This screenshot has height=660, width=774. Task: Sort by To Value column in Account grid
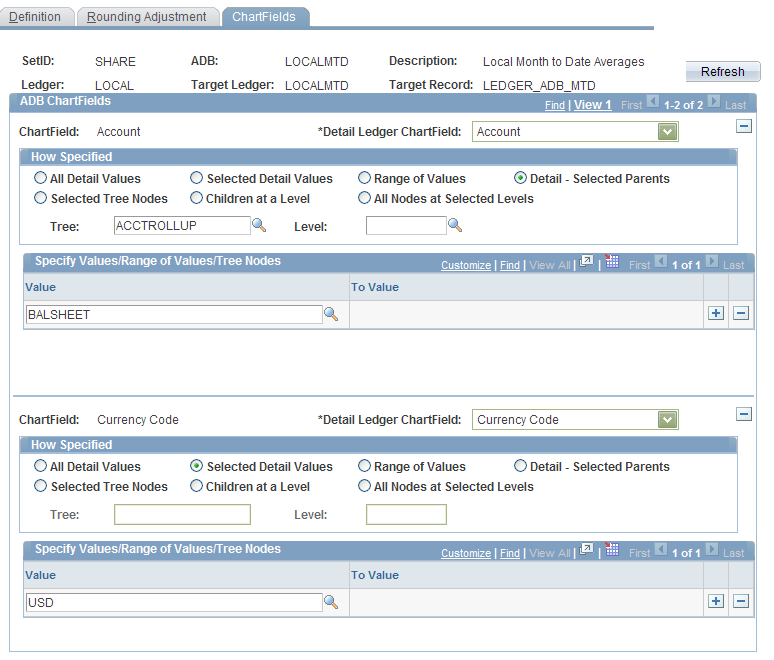pyautogui.click(x=375, y=287)
